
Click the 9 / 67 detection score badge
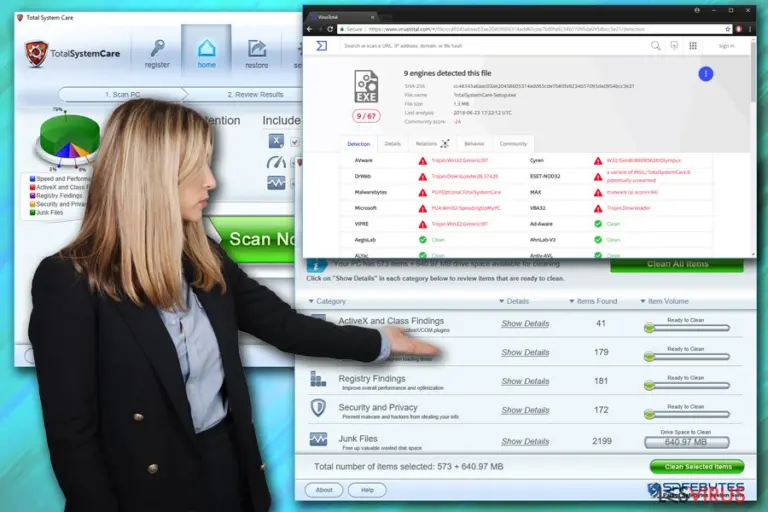(x=366, y=116)
